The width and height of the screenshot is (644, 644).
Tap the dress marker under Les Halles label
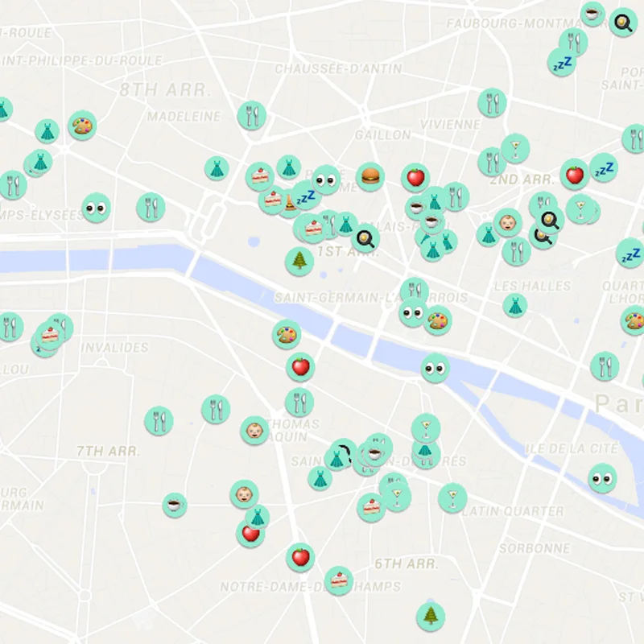point(515,306)
